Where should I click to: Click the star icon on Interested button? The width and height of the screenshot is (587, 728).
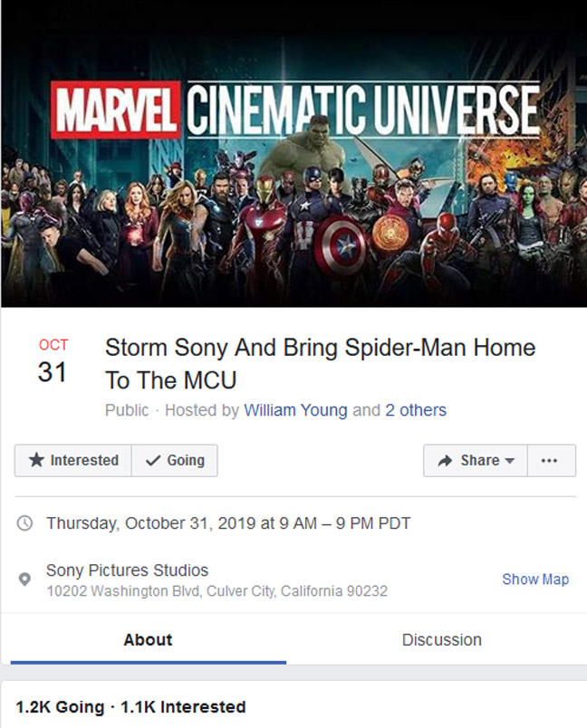click(x=37, y=460)
